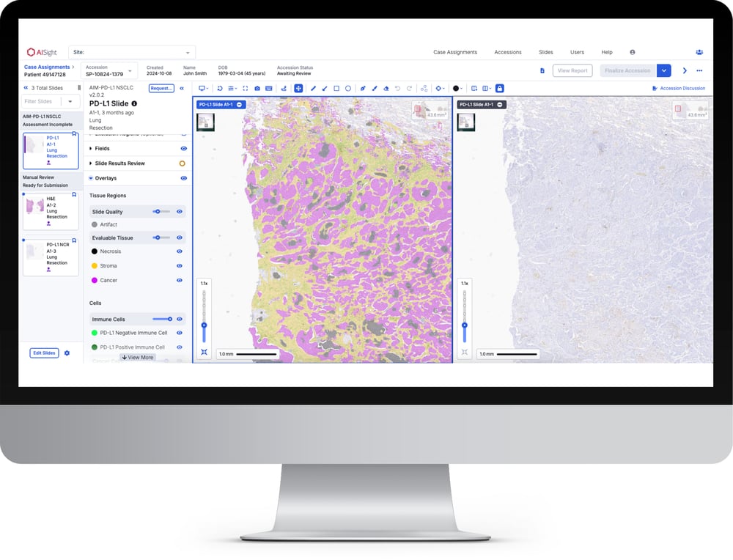Open slide settings gear icon
733x560 pixels.
(67, 353)
